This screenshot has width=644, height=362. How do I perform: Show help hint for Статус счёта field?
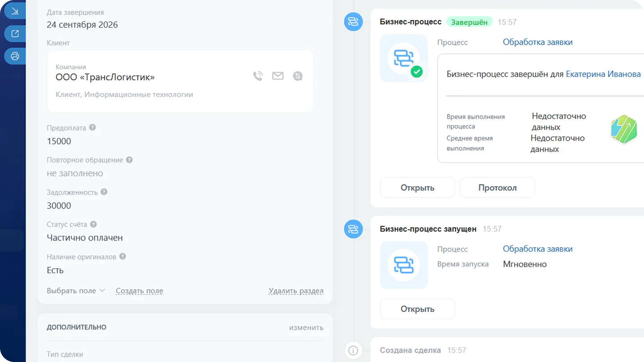pyautogui.click(x=93, y=224)
